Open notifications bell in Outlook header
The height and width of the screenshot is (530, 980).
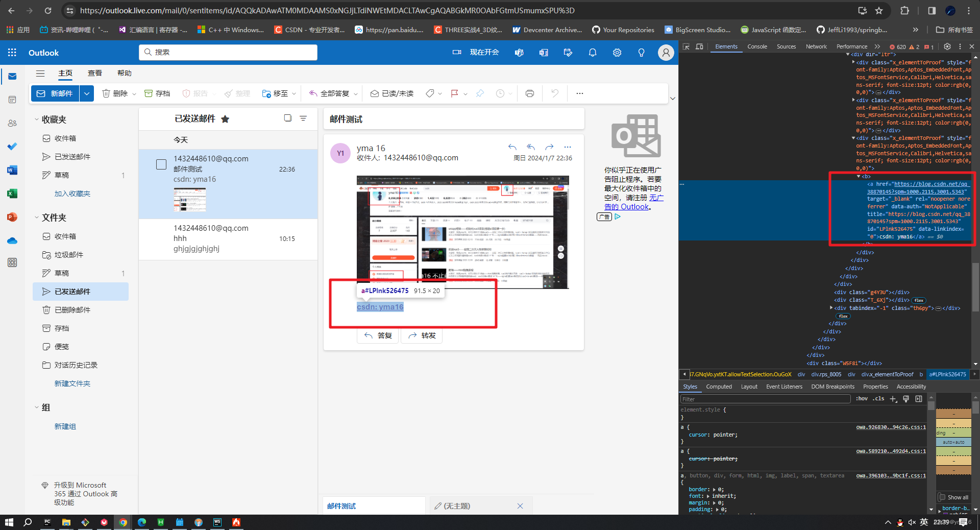tap(593, 53)
